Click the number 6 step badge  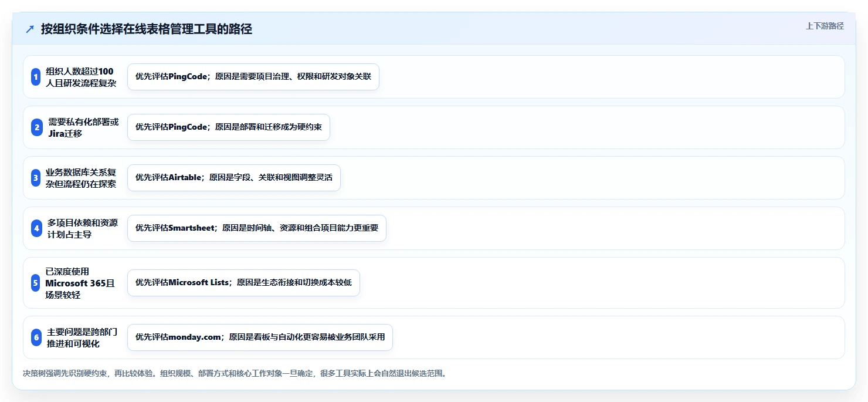[36, 337]
